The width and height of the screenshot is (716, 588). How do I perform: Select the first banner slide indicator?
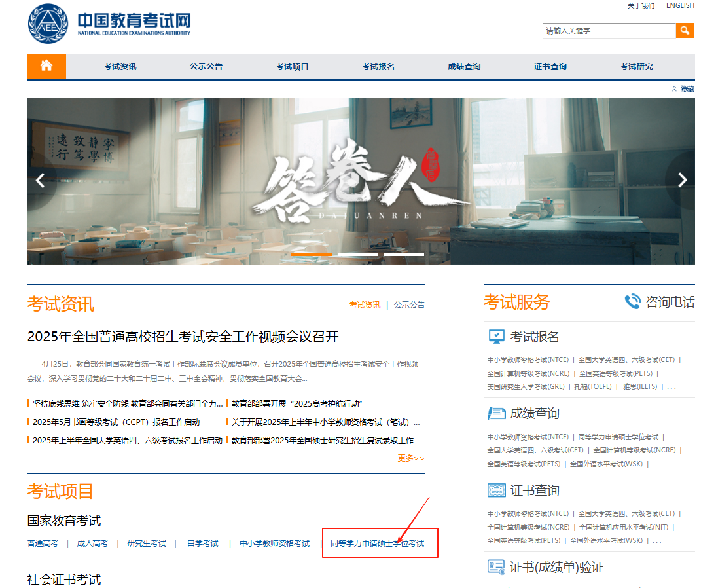coord(312,255)
